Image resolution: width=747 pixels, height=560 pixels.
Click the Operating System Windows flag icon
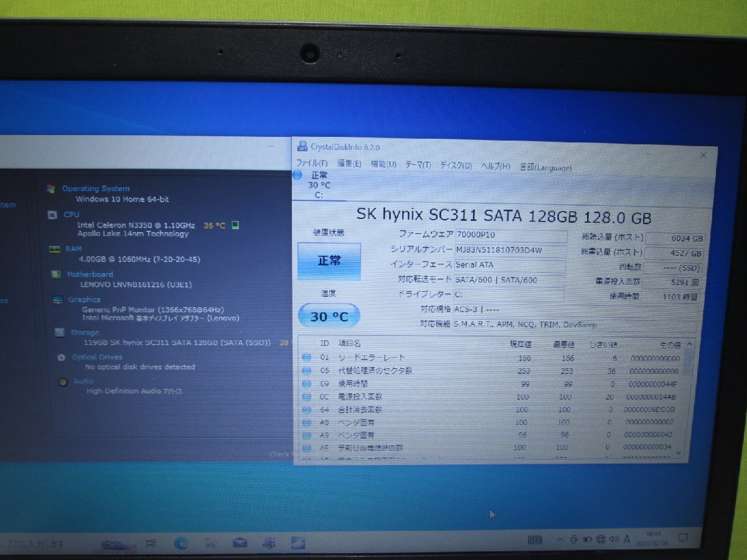pyautogui.click(x=51, y=189)
